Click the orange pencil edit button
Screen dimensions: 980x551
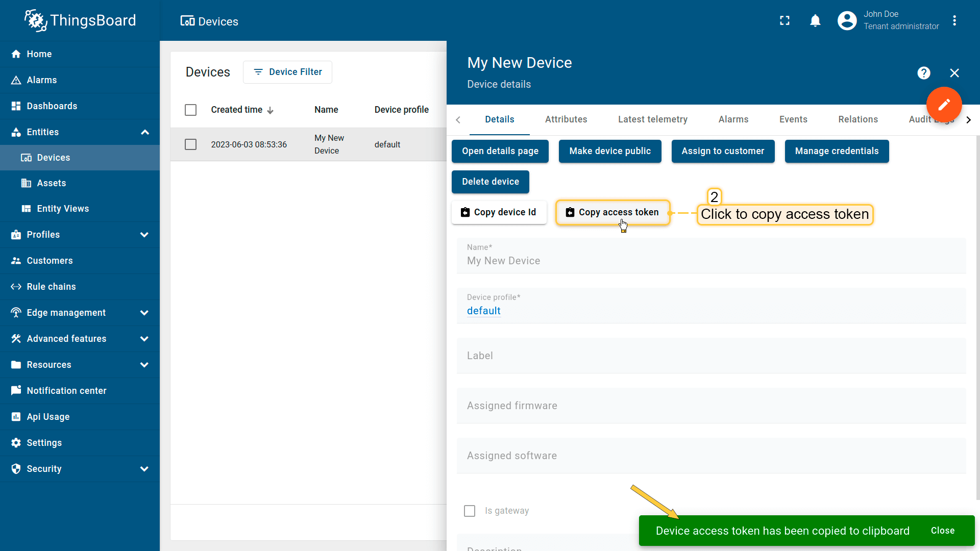pyautogui.click(x=944, y=105)
